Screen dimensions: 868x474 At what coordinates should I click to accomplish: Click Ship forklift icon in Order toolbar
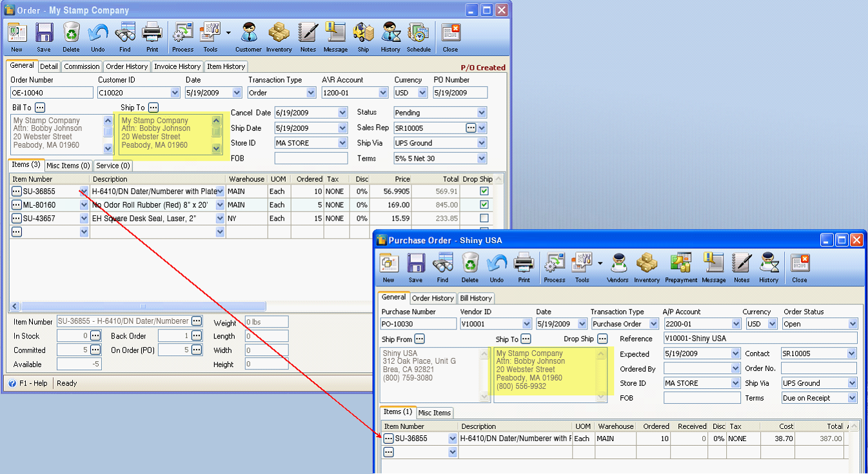coord(364,32)
